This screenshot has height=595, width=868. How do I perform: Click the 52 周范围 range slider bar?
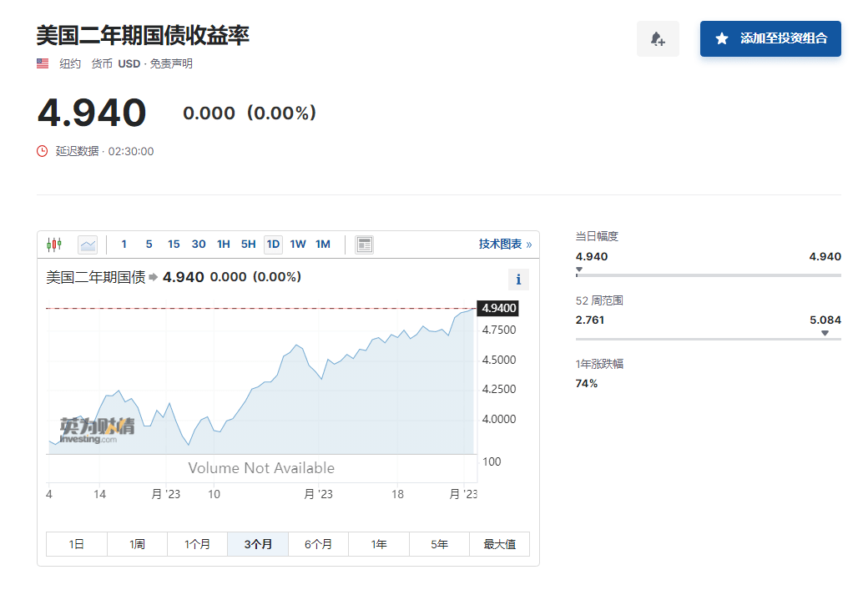click(709, 339)
